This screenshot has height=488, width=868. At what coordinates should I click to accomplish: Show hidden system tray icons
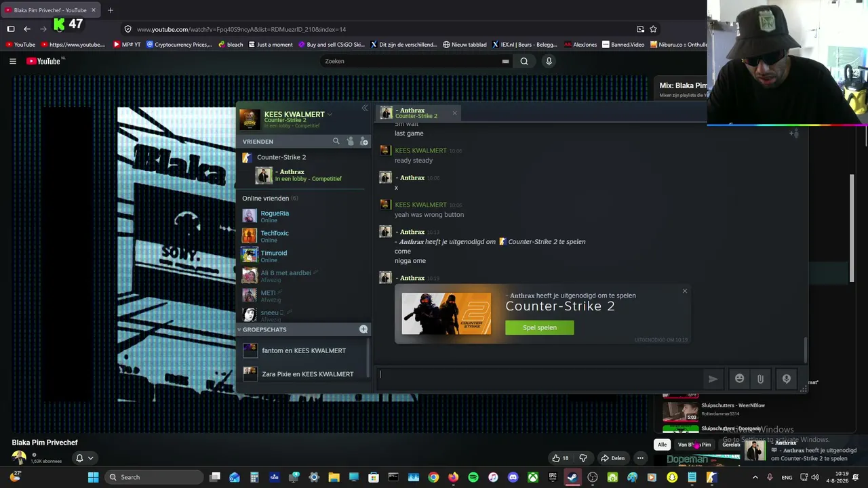(x=755, y=477)
